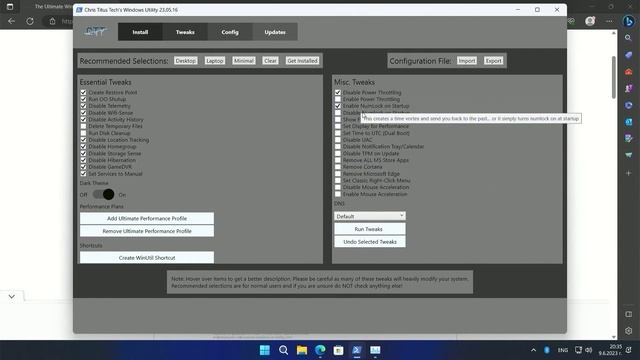Check Disable UAC checkbox
The height and width of the screenshot is (360, 640).
(338, 140)
